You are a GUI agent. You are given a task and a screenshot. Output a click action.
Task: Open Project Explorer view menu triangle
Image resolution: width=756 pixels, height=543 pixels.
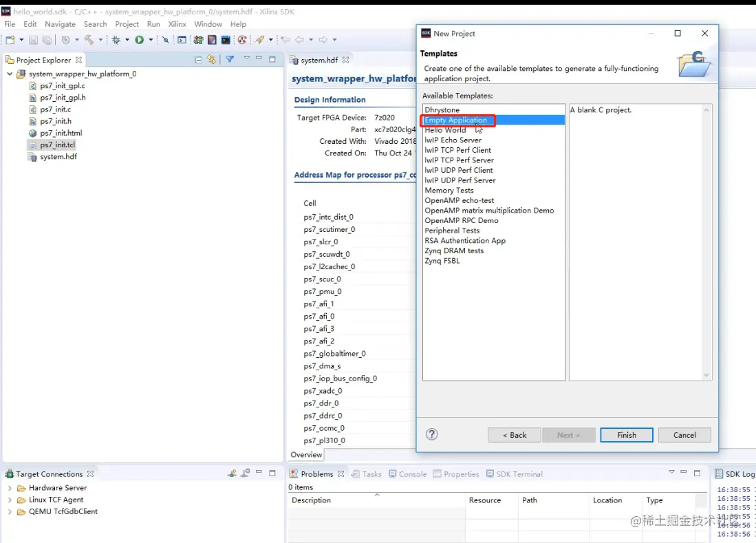[x=246, y=58]
